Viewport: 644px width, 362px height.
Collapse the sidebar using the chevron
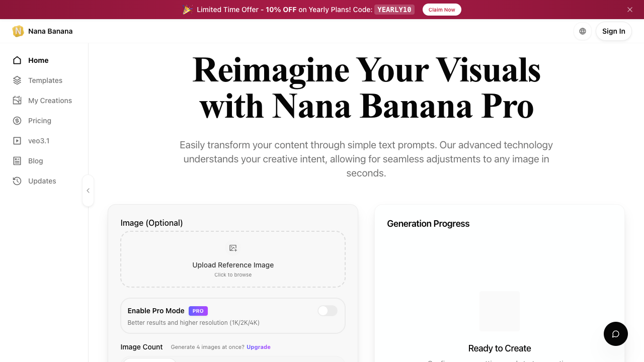click(88, 191)
